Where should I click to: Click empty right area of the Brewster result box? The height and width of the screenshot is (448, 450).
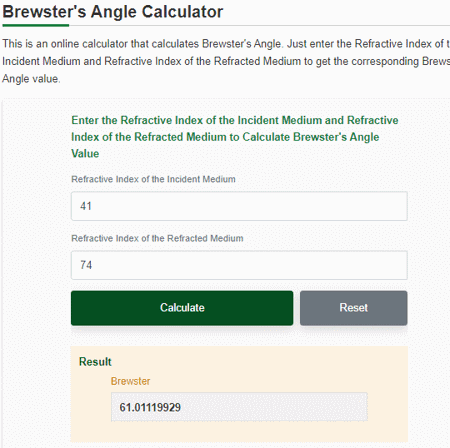click(x=300, y=407)
